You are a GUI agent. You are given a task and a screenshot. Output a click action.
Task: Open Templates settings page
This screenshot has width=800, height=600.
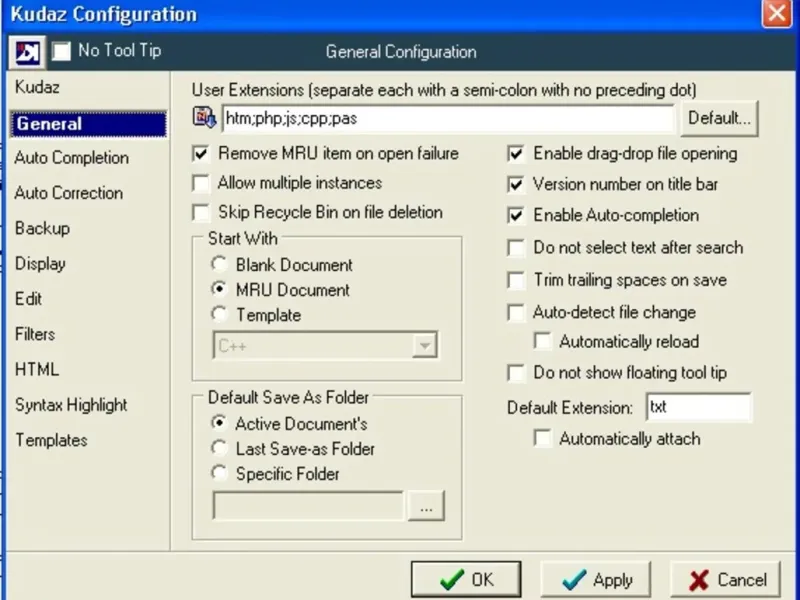[x=51, y=440]
